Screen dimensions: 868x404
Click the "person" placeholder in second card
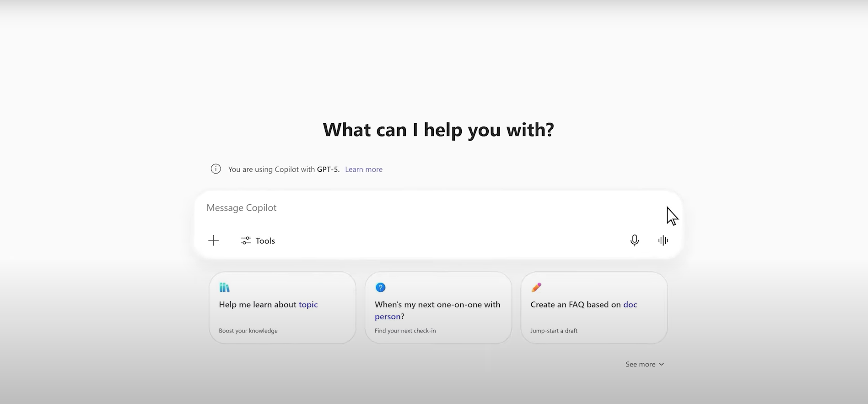point(387,317)
